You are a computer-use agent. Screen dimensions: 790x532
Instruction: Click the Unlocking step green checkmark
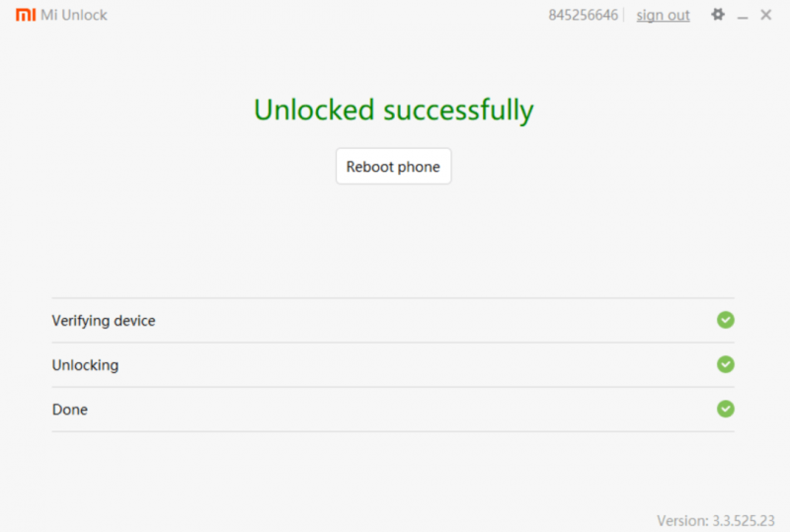pos(726,364)
